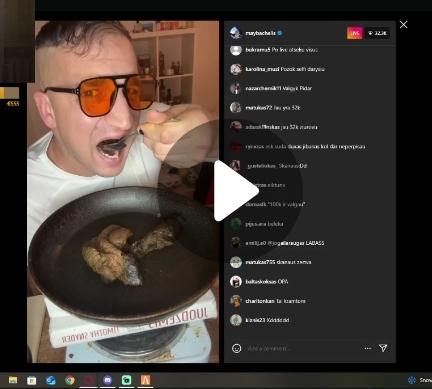Play the video with the large play button
Viewport: 432px width, 389px height.
236,191
